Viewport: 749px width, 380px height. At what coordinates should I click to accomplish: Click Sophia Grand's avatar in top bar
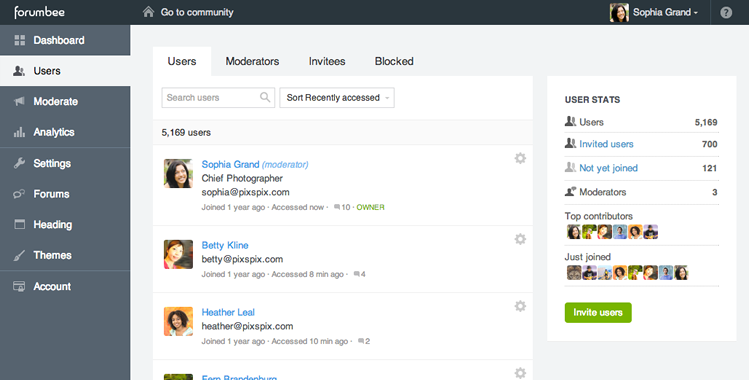619,12
